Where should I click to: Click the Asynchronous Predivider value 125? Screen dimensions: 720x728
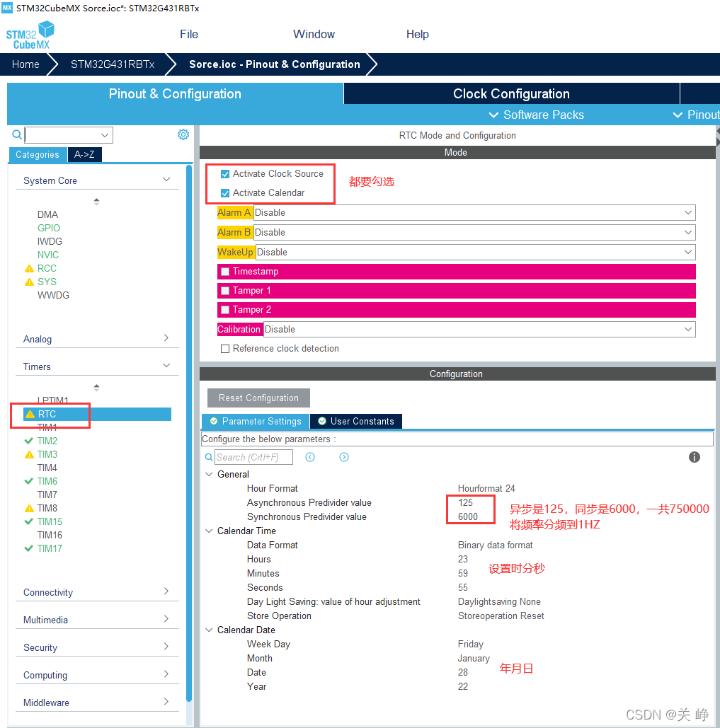pyautogui.click(x=465, y=502)
